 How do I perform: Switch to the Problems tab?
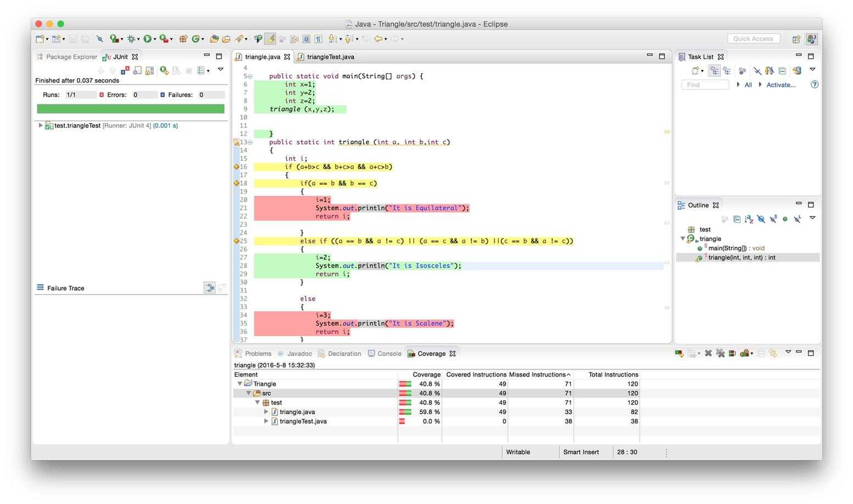(253, 353)
